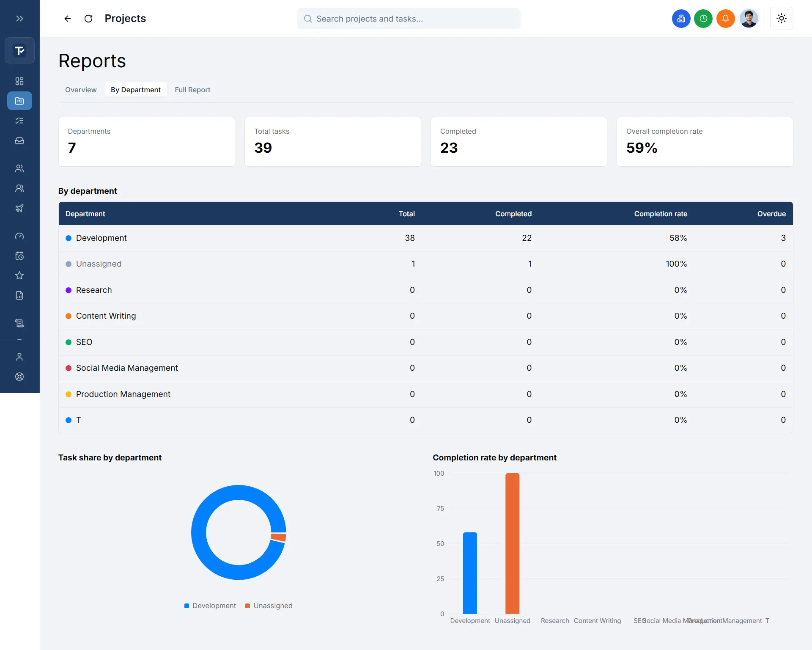The width and height of the screenshot is (812, 650).
Task: Click the Projects header title
Action: (125, 19)
